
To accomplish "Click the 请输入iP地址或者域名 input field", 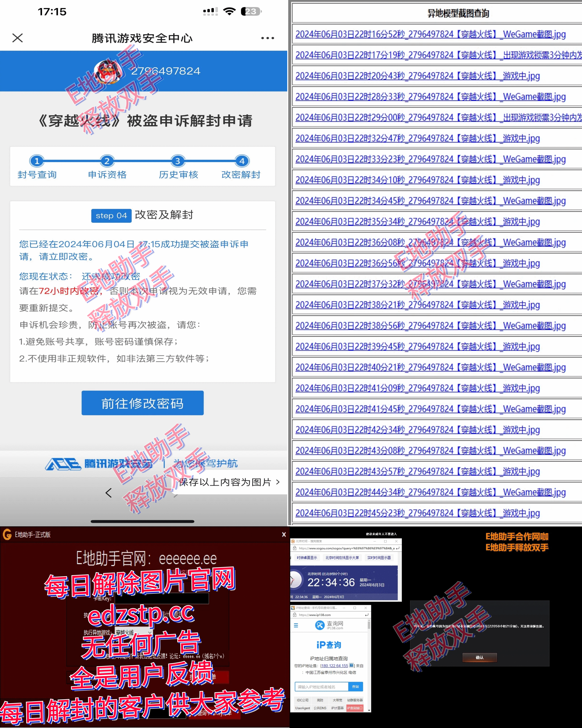I will click(322, 687).
